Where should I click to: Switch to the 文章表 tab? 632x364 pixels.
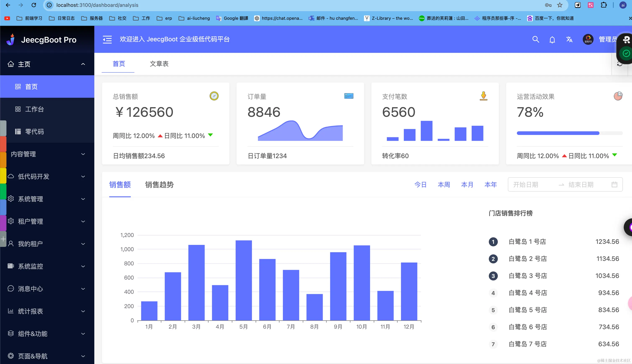tap(159, 64)
